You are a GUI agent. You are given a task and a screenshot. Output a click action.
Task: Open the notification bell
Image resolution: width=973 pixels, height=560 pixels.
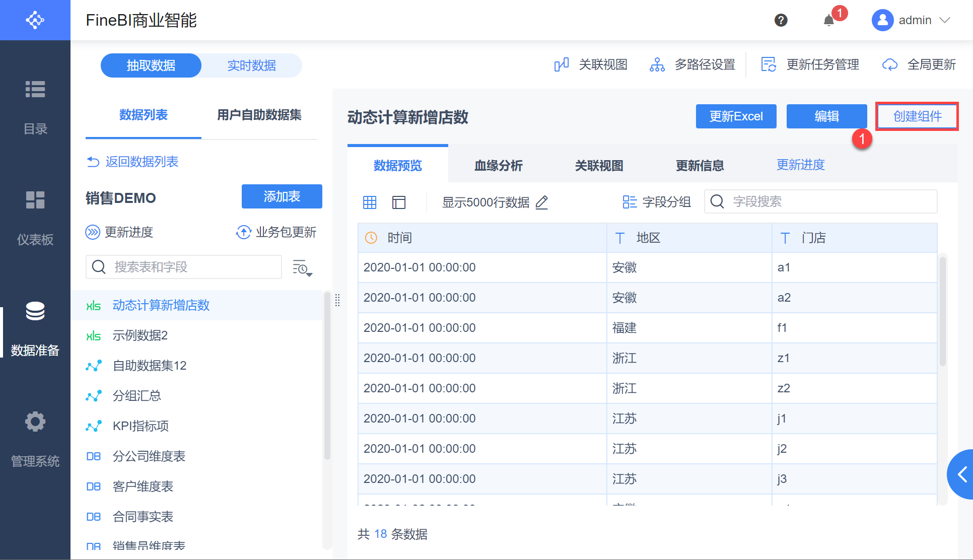[828, 20]
